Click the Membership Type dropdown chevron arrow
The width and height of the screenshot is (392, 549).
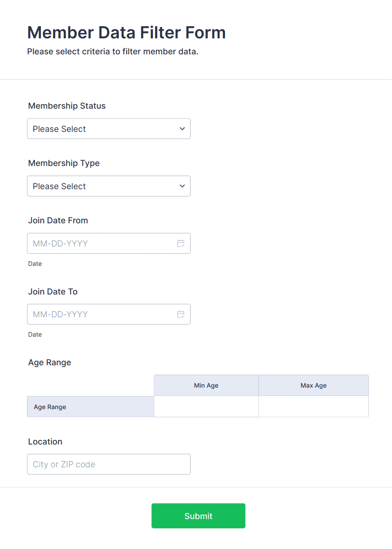tap(182, 186)
